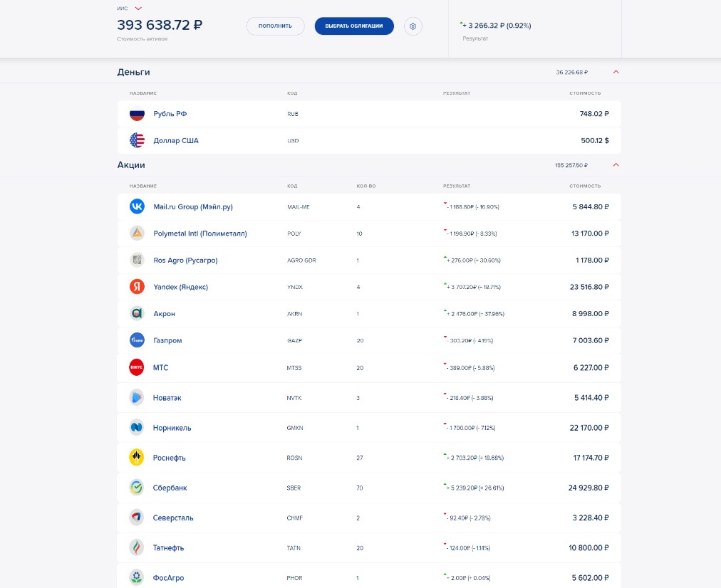Click the US flag icon for Доллар США
721x588 pixels.
pos(137,140)
